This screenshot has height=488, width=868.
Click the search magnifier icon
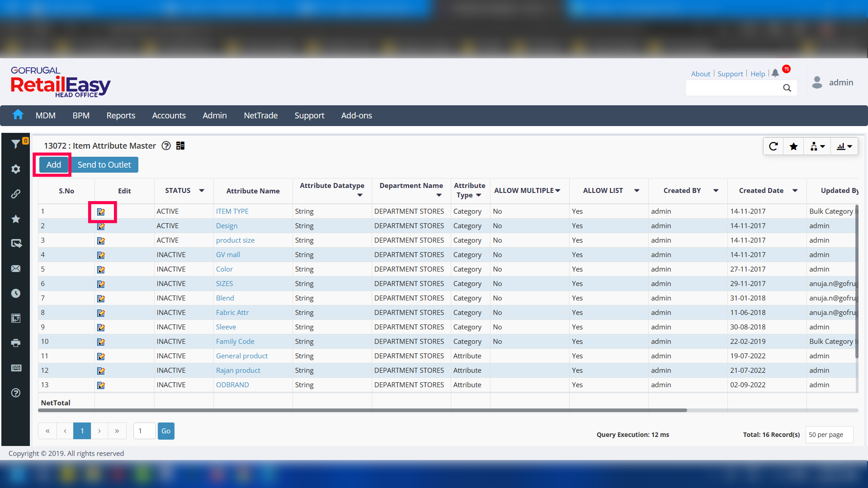tap(787, 88)
